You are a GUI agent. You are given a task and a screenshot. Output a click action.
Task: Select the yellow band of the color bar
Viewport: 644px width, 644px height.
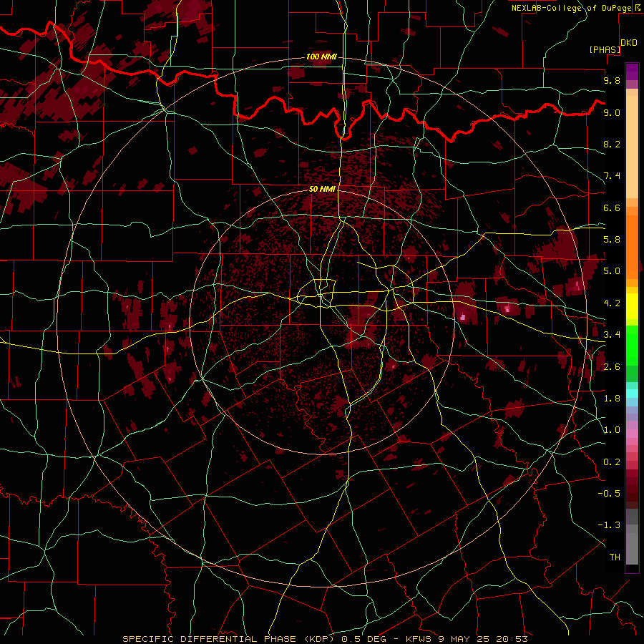(x=632, y=306)
